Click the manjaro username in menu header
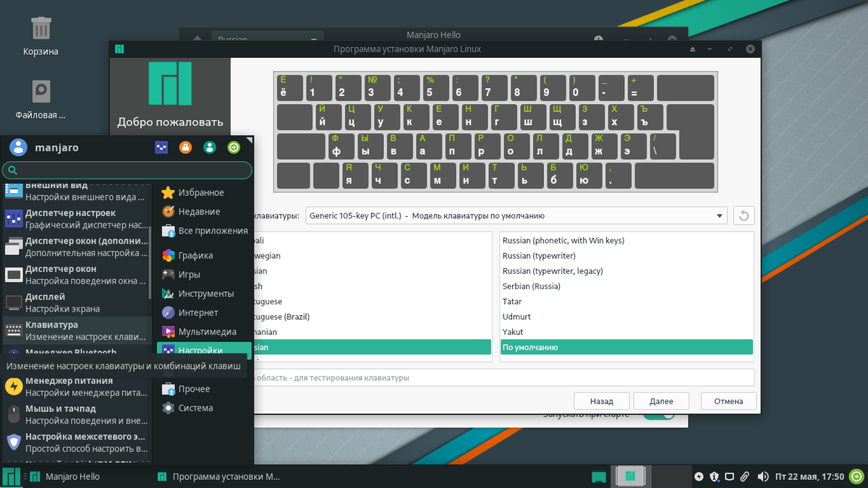Viewport: 868px width, 488px height. (x=57, y=147)
